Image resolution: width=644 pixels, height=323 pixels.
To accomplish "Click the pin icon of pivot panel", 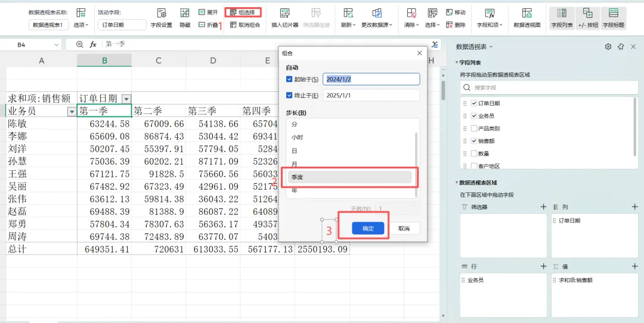I will pos(621,47).
